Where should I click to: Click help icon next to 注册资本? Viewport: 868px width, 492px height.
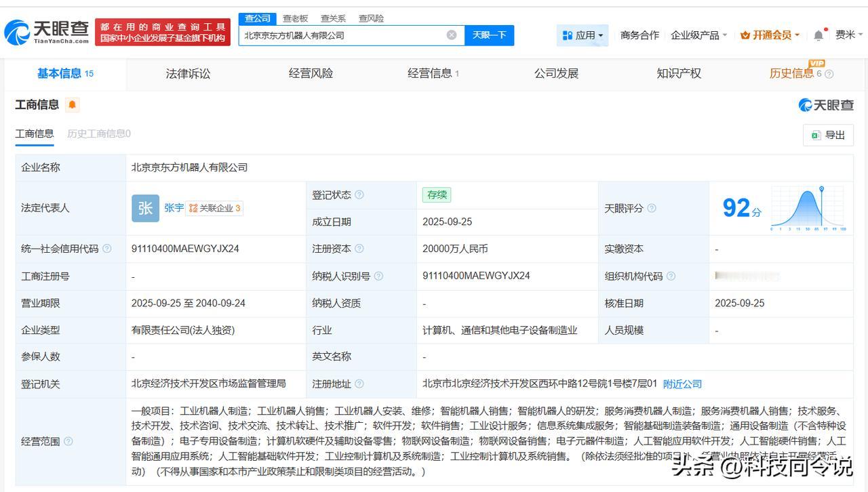(x=359, y=249)
